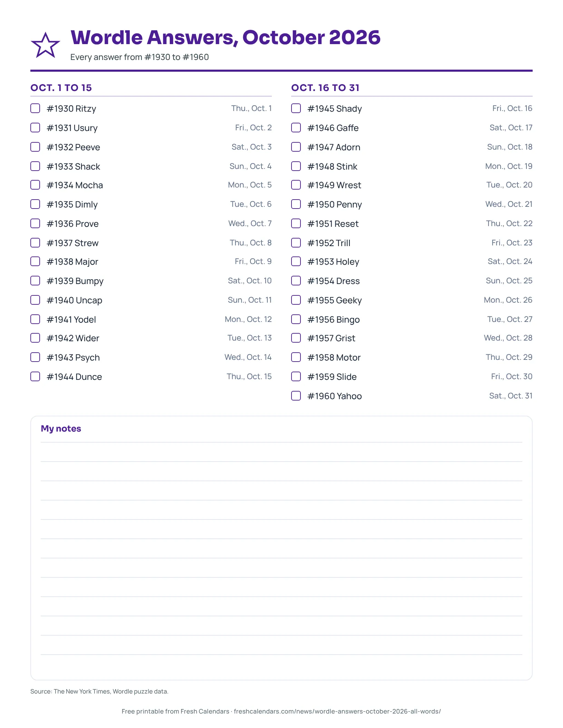Click the Source: The New York Times text

99,691
